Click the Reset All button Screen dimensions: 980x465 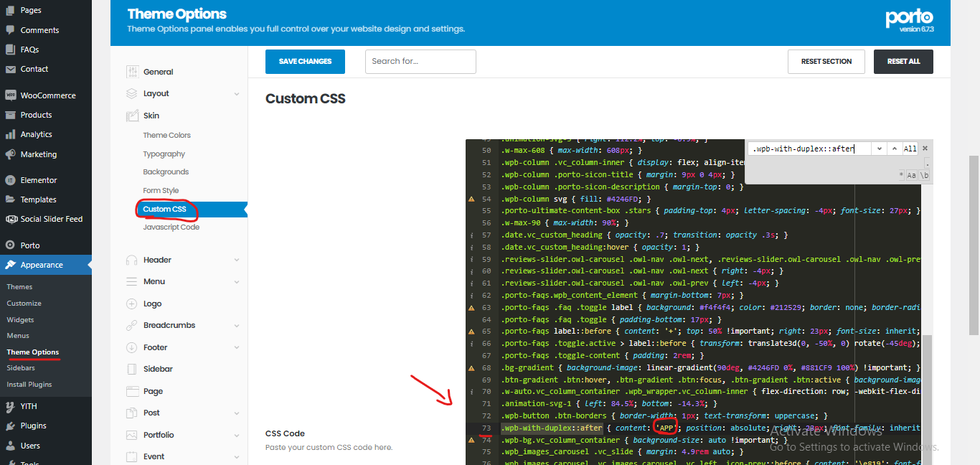(x=903, y=62)
